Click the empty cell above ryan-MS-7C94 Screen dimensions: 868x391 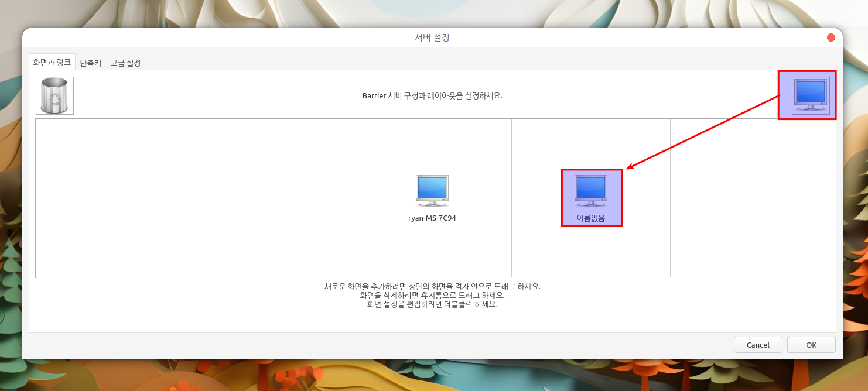[432, 145]
